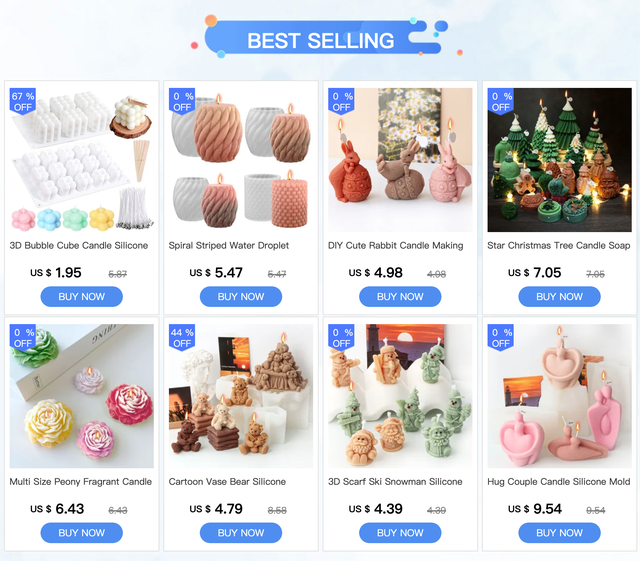The image size is (640, 561).
Task: View the DIY Cute Rabbit Candle photo
Action: point(400,160)
